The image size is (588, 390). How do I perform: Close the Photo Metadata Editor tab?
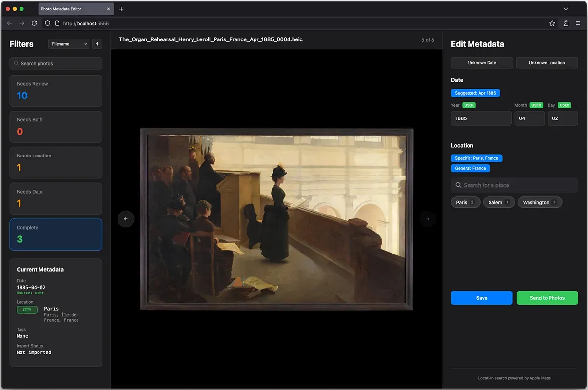coord(109,9)
